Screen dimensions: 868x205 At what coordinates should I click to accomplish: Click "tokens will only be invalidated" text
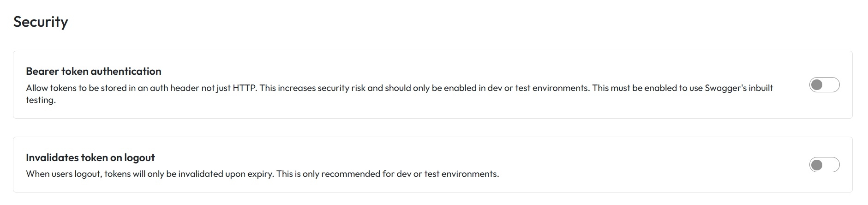pos(163,174)
